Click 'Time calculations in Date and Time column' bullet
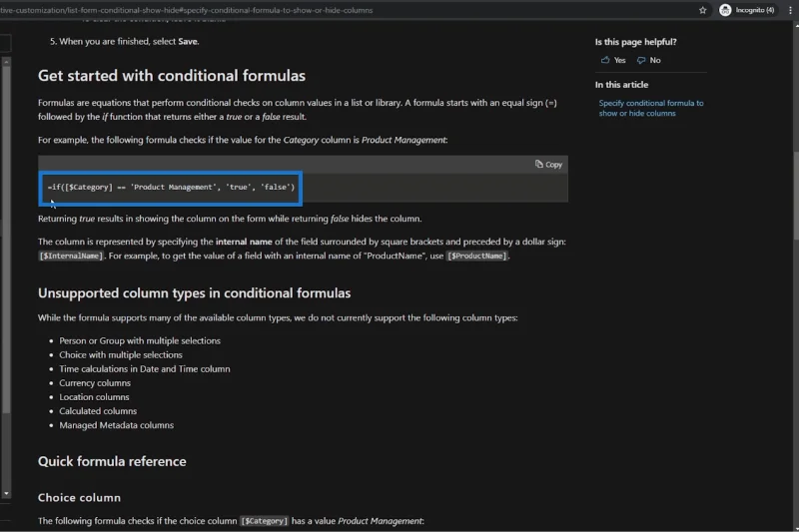799x532 pixels. point(145,369)
